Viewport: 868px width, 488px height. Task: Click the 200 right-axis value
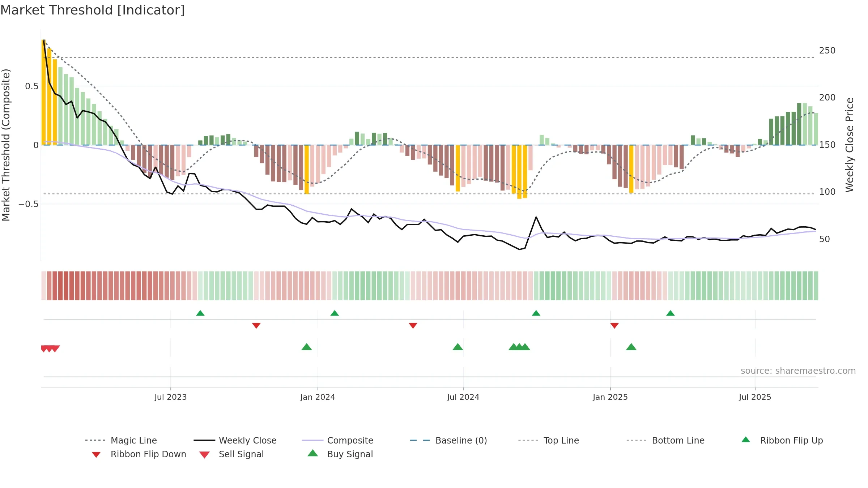click(827, 98)
